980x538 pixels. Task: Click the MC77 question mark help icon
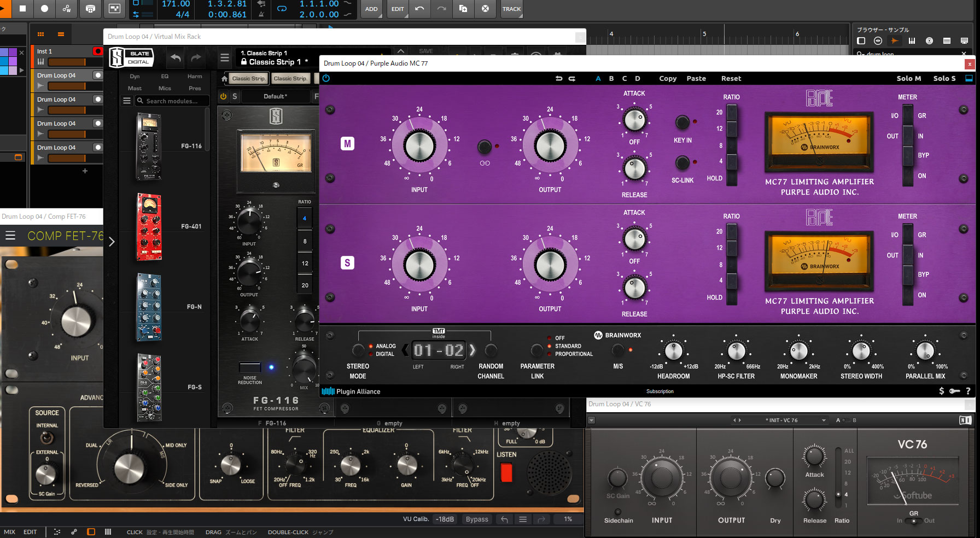click(968, 391)
